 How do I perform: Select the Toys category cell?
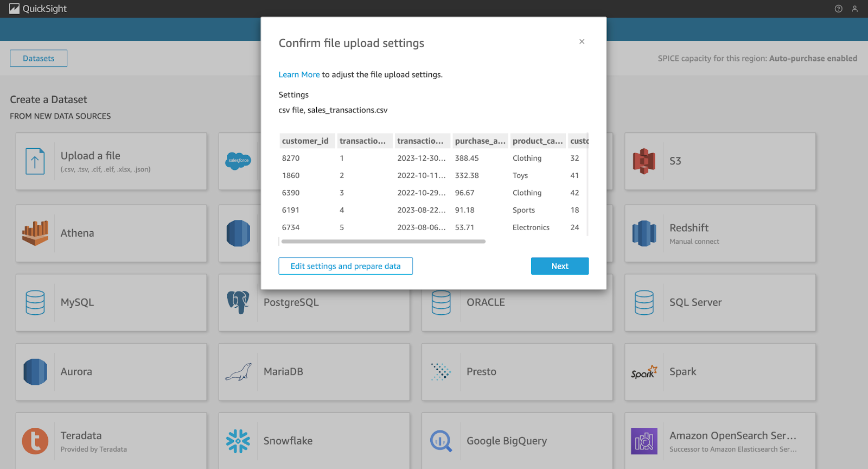click(x=520, y=176)
